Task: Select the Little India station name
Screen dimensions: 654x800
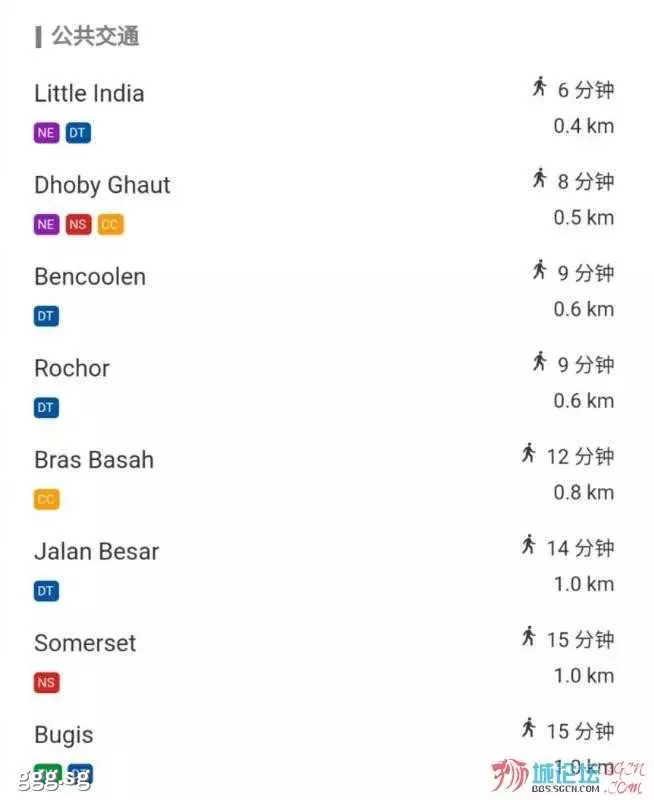Action: 89,94
